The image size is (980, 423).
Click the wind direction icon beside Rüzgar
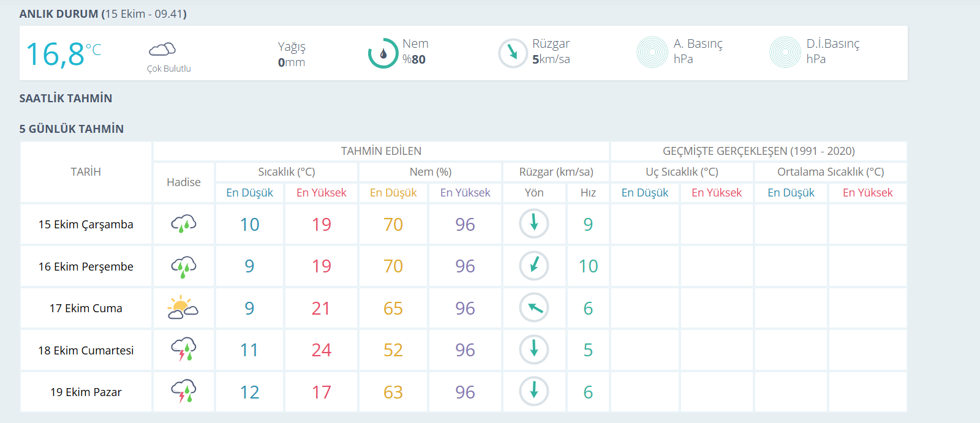(513, 53)
